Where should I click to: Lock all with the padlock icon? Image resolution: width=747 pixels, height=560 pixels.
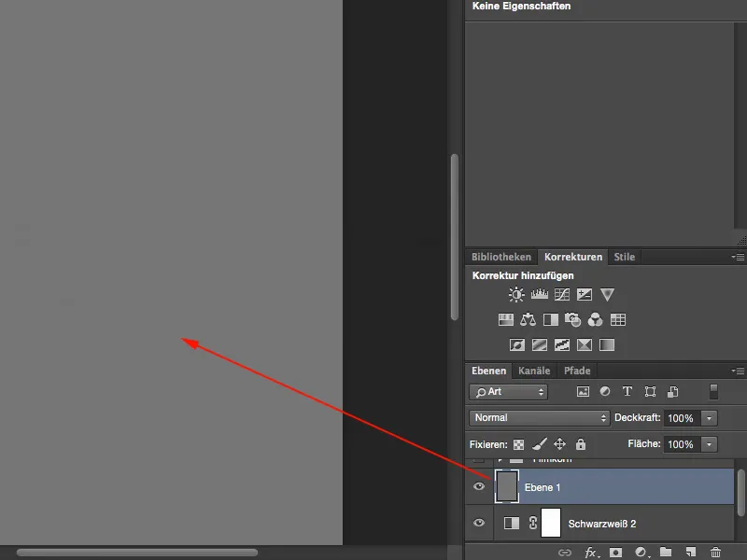(x=580, y=444)
